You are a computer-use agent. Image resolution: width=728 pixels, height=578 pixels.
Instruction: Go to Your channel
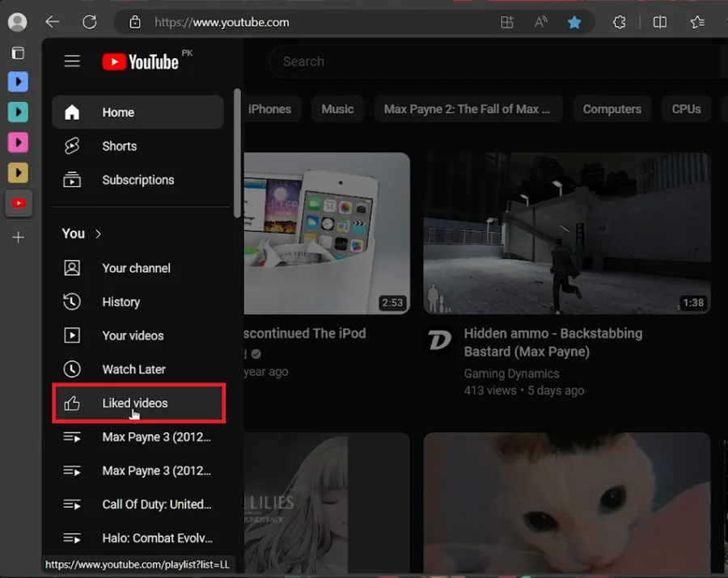(138, 268)
